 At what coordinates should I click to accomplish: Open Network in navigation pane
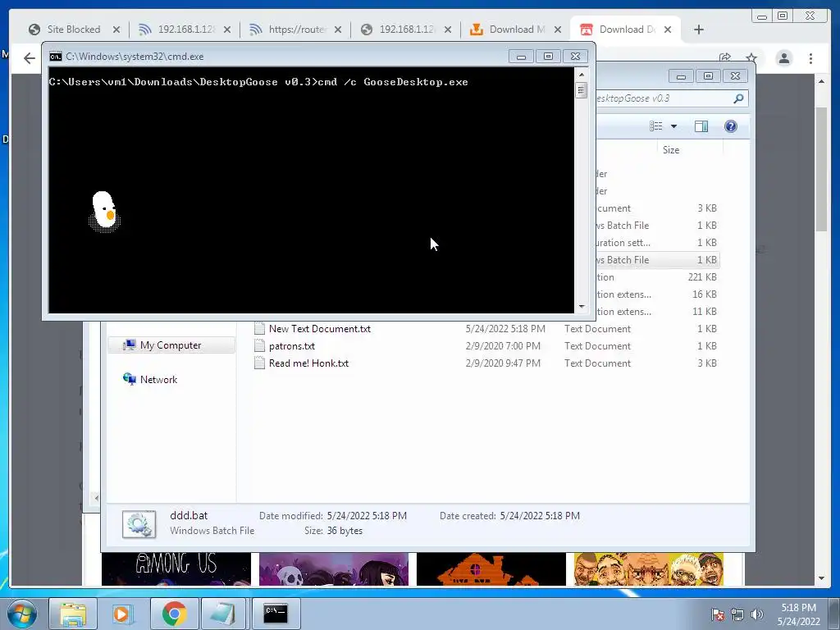tap(158, 380)
